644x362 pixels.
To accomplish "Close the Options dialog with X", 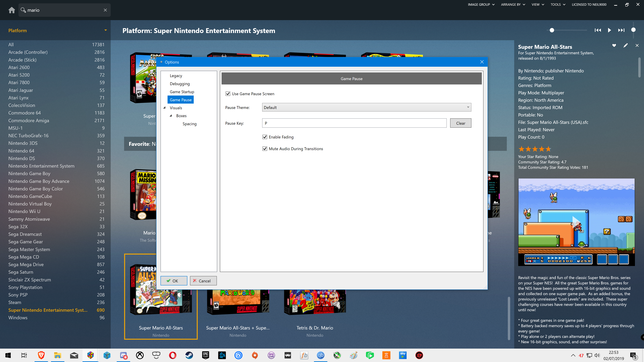I will (x=482, y=62).
